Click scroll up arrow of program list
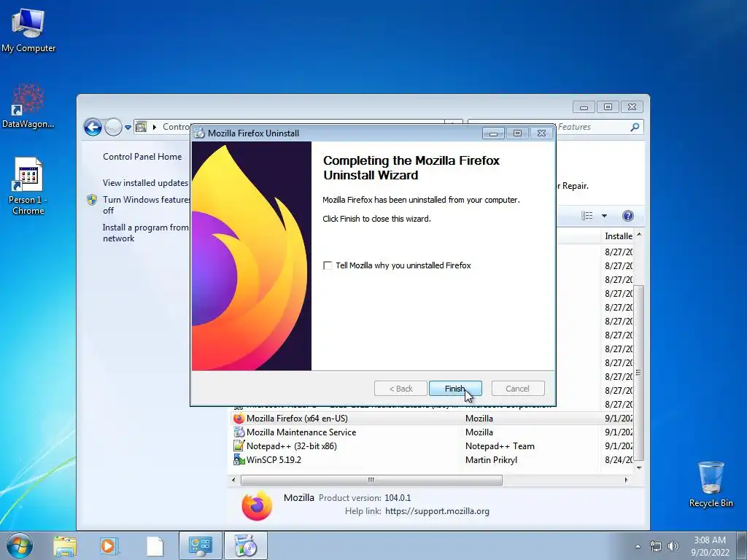The height and width of the screenshot is (560, 747). (x=639, y=234)
